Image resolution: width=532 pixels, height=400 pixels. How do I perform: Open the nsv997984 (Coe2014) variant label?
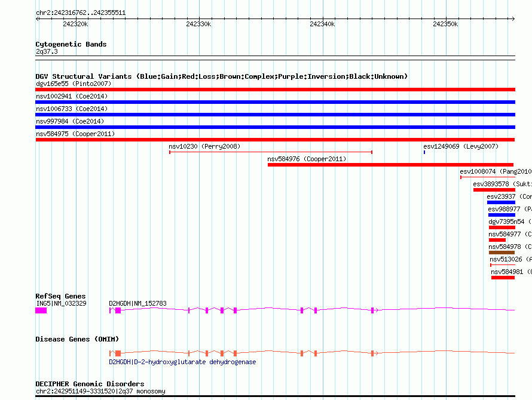click(x=70, y=121)
